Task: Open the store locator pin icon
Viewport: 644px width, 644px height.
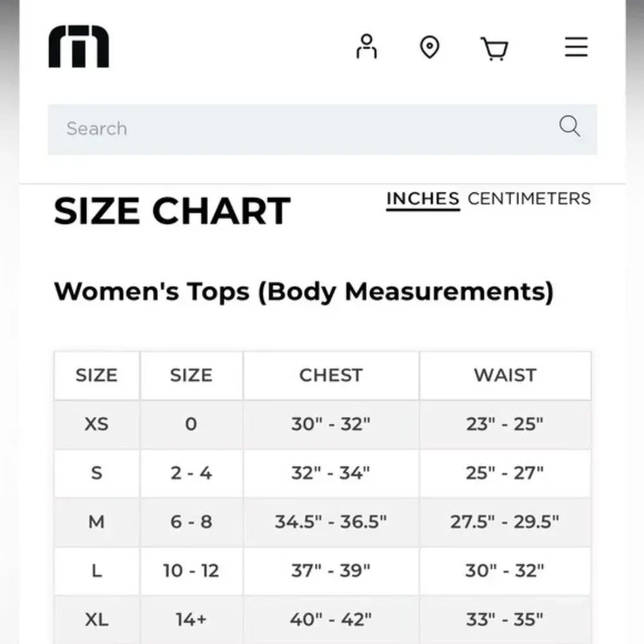Action: click(x=430, y=48)
